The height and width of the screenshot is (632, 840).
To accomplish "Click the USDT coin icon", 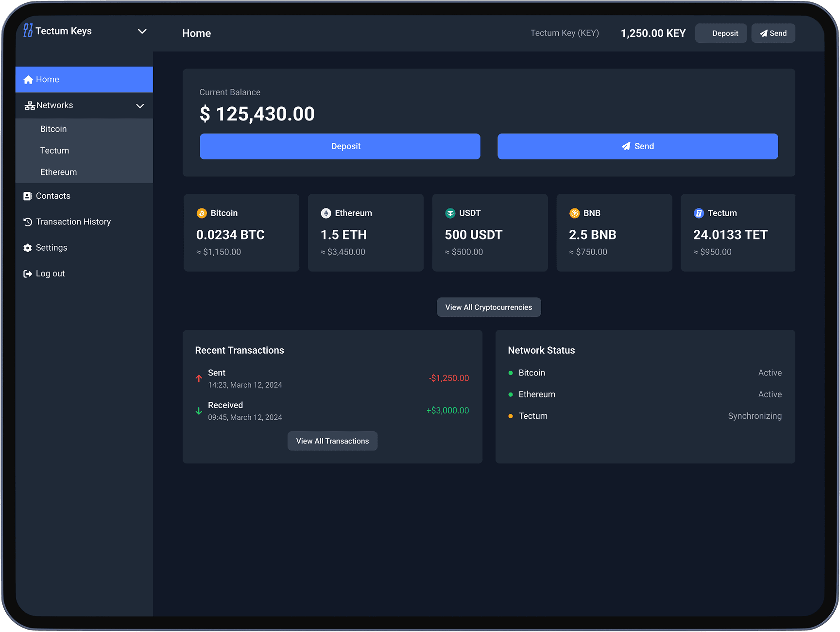I will (x=450, y=213).
